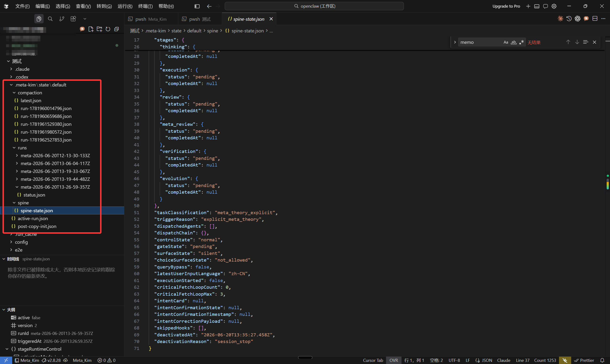Collapse all folders in explorer
This screenshot has width=610, height=364.
click(x=117, y=29)
